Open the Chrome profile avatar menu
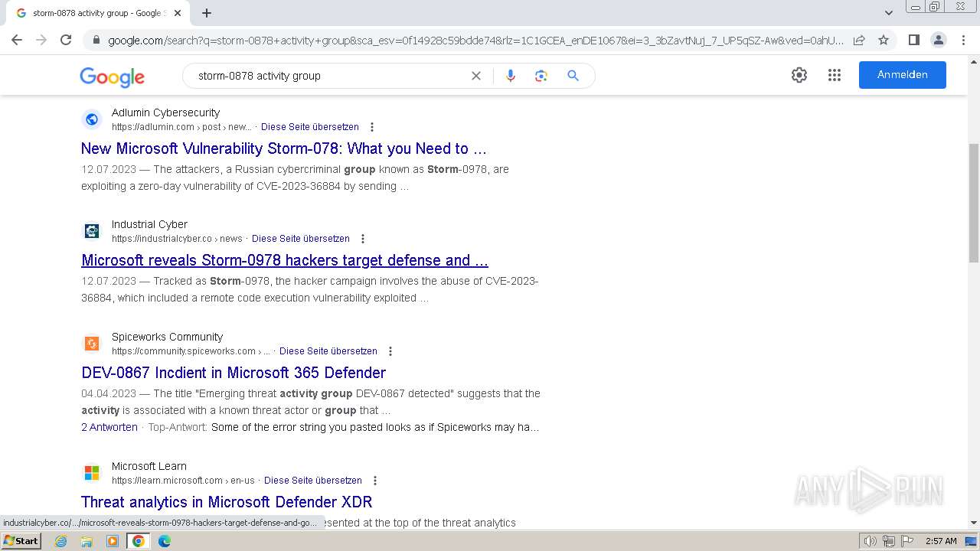This screenshot has width=980, height=551. click(939, 40)
